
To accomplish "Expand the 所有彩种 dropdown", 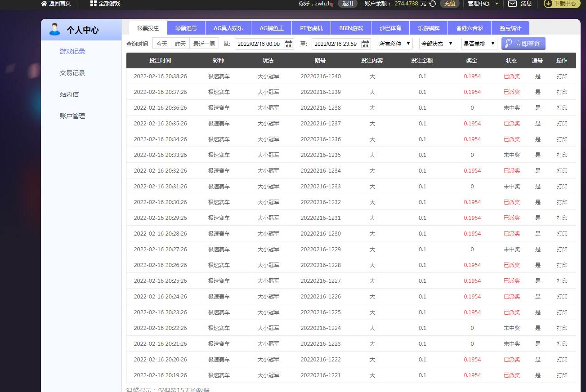I will tap(394, 44).
